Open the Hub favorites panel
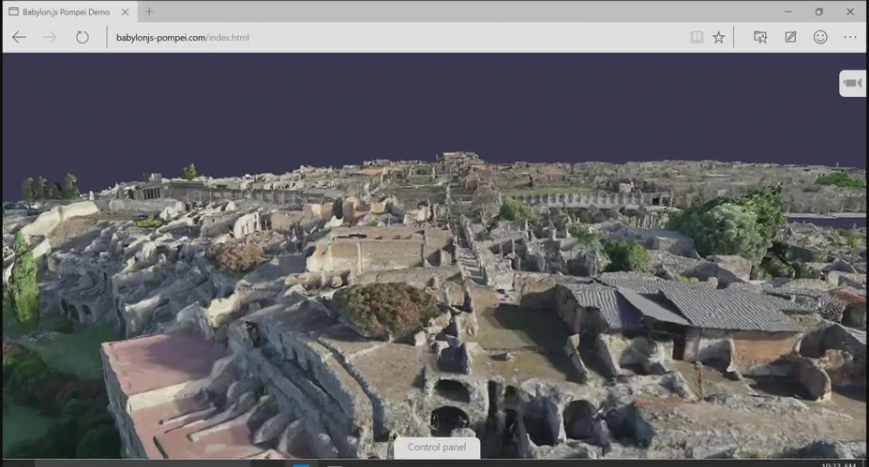869x467 pixels. 760,37
